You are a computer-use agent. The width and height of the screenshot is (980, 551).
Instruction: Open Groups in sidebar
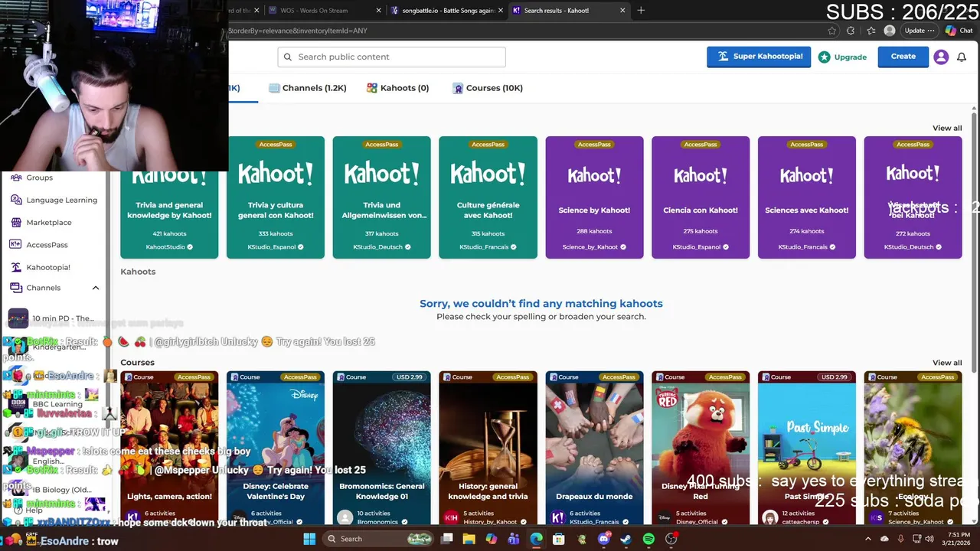40,178
